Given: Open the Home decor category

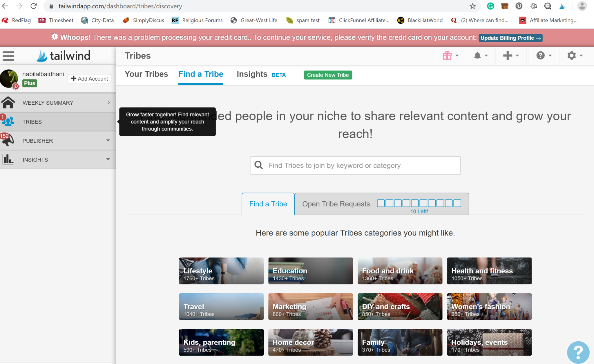Looking at the screenshot, I should (311, 342).
